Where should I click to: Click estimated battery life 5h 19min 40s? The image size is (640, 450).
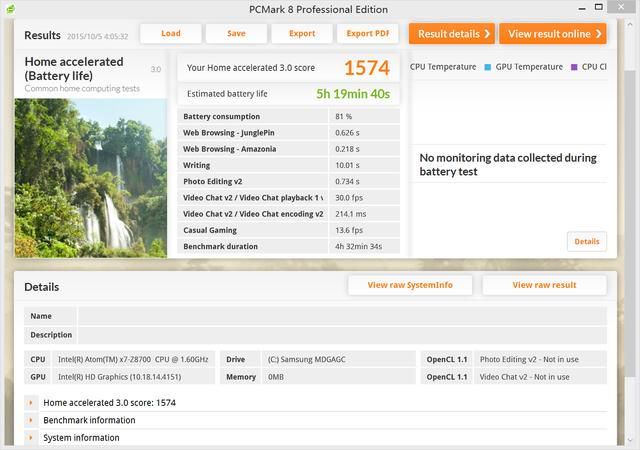pyautogui.click(x=353, y=94)
